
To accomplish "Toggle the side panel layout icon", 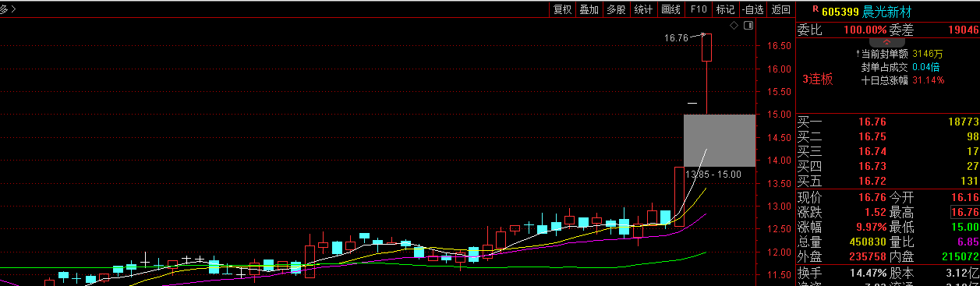I will (748, 26).
